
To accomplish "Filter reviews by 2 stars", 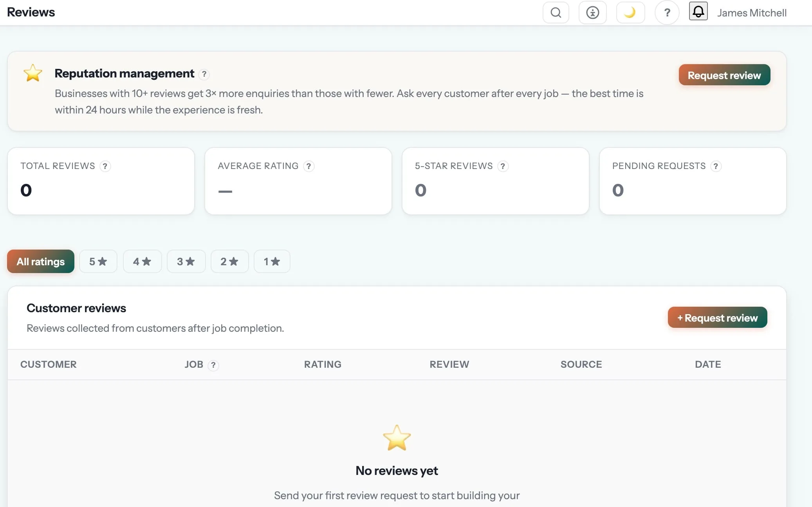I will 229,261.
